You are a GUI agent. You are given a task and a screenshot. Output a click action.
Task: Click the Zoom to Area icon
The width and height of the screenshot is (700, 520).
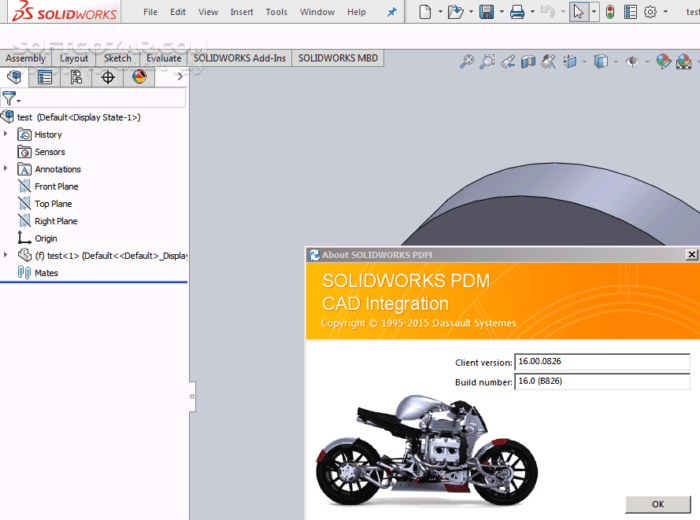click(487, 62)
